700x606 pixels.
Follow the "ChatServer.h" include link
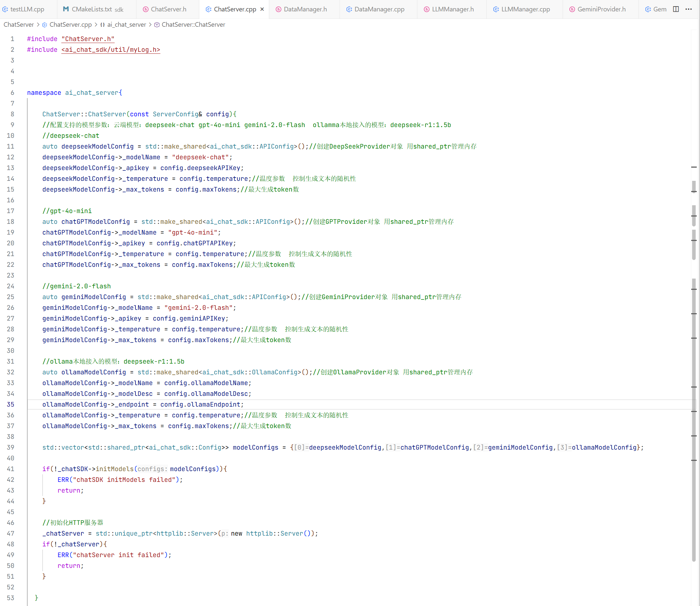click(88, 39)
